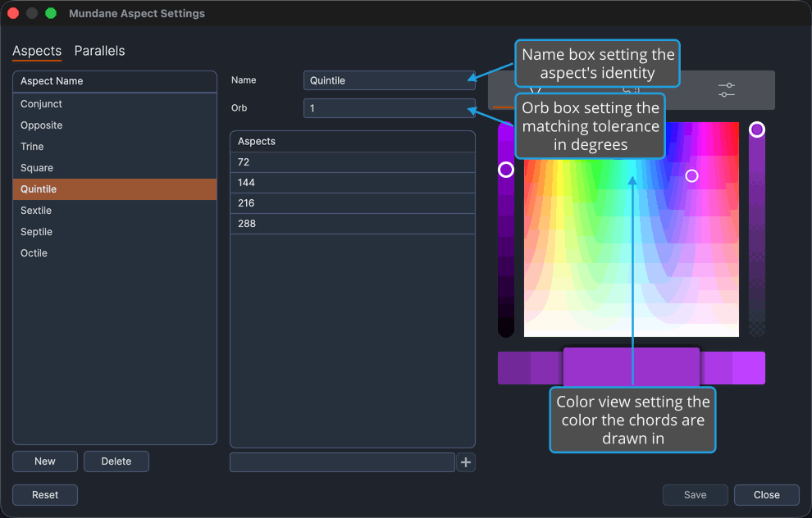Select the Aspects tab

tap(37, 51)
